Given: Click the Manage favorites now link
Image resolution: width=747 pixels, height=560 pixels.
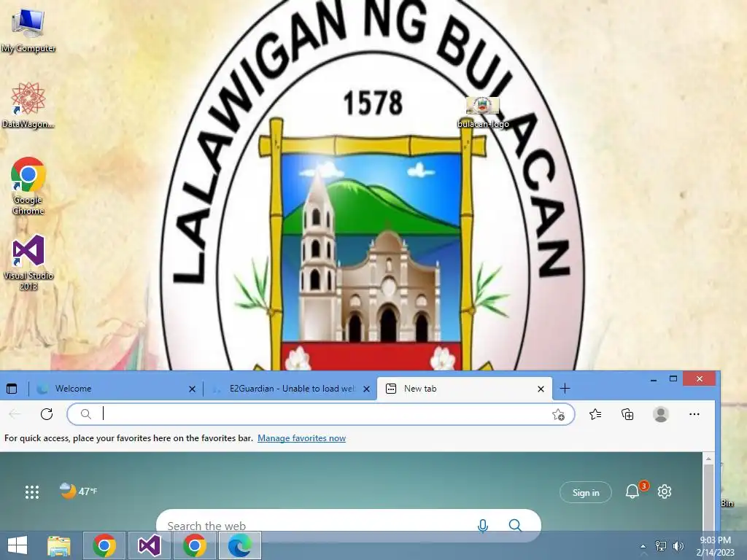Looking at the screenshot, I should (x=301, y=438).
